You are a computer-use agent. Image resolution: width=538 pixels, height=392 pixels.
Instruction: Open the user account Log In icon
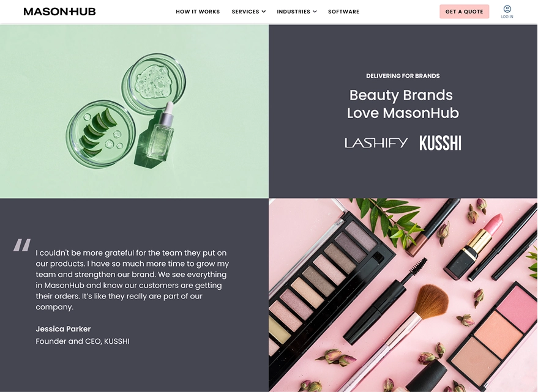[507, 9]
